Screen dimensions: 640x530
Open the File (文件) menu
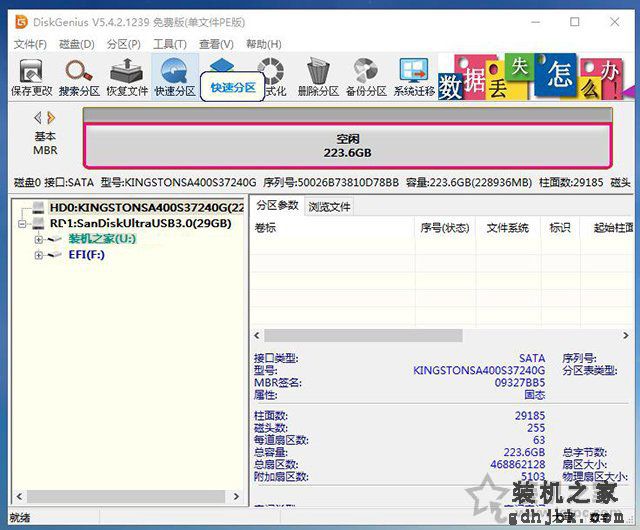(x=30, y=44)
